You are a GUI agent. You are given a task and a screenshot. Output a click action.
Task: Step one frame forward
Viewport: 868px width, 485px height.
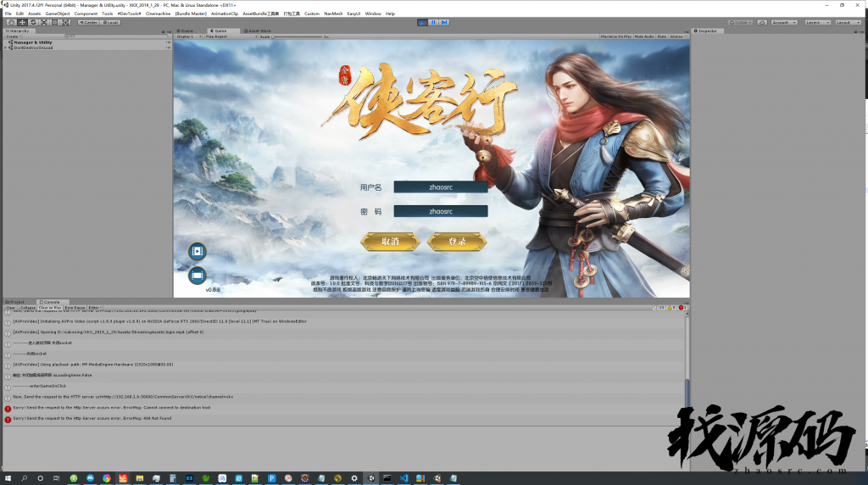444,23
